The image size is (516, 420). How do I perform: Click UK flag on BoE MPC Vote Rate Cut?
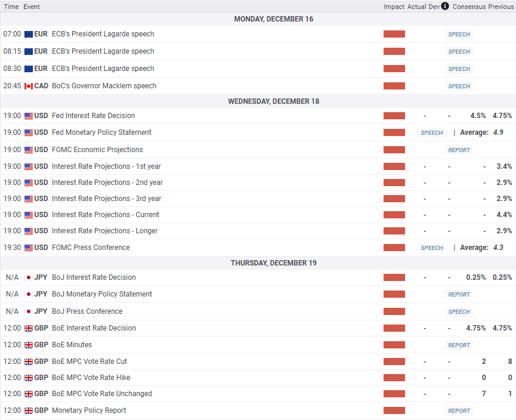point(29,362)
